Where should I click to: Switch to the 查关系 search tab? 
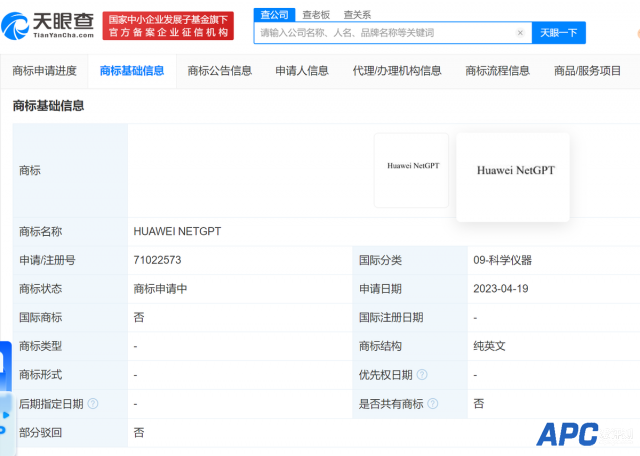click(357, 14)
